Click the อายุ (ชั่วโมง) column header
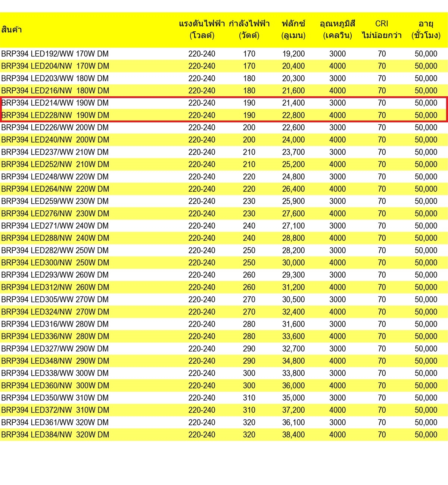 426,30
